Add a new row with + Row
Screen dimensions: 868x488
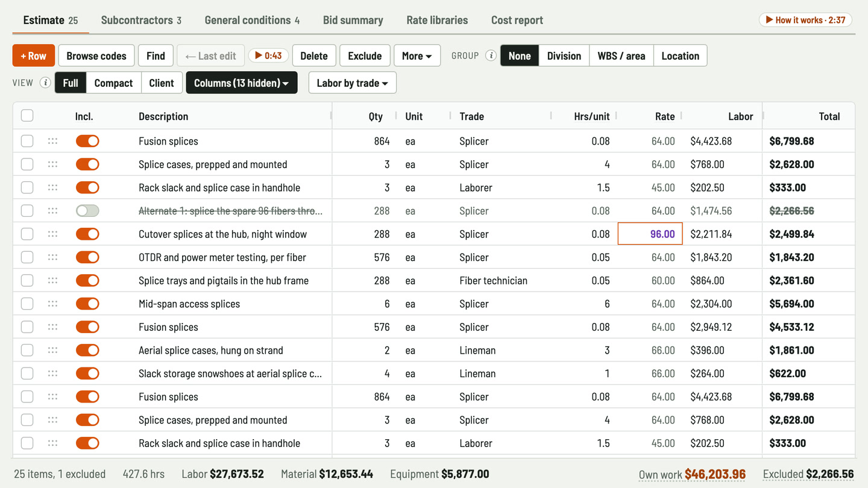tap(34, 55)
